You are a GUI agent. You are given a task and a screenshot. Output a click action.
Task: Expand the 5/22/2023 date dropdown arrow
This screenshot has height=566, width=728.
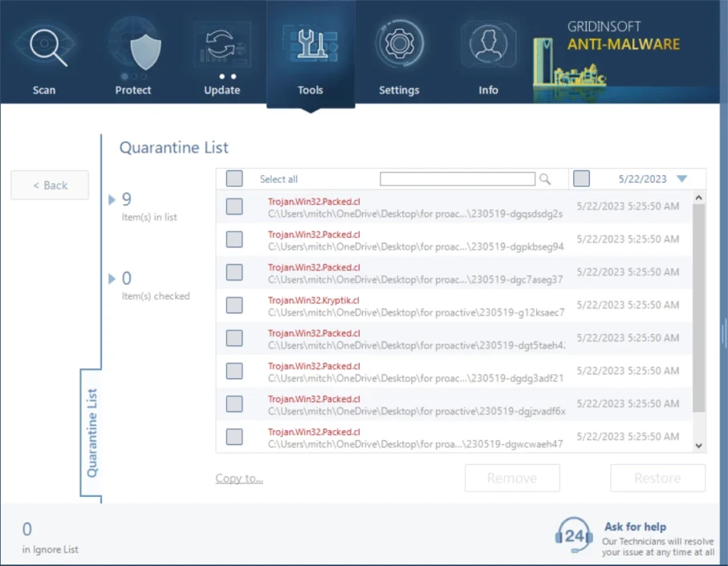tap(682, 179)
